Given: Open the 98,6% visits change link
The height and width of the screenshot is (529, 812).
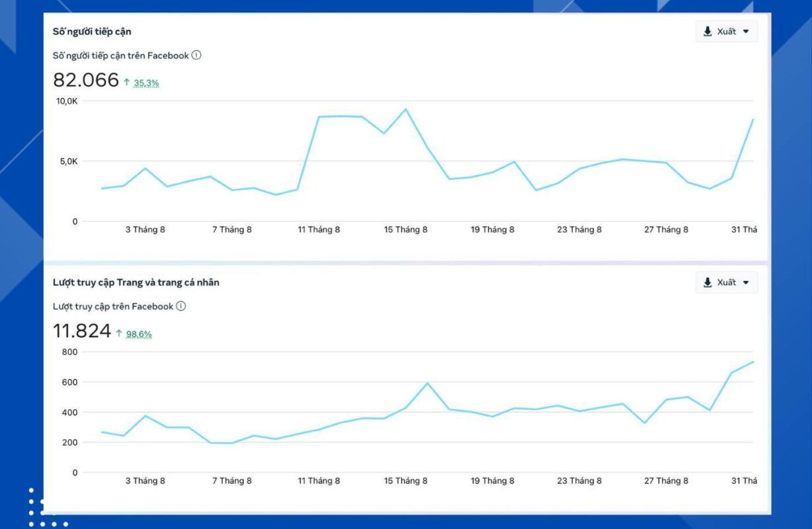Looking at the screenshot, I should click(x=139, y=335).
